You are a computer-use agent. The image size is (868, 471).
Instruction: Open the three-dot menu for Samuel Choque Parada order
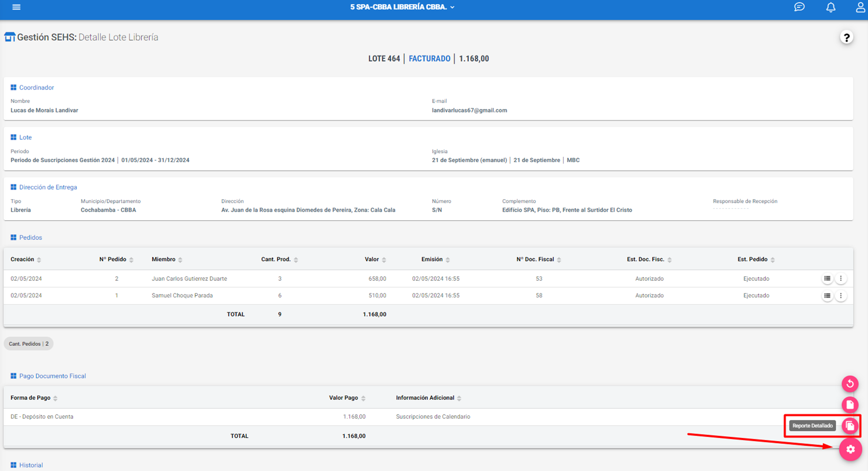(x=841, y=295)
